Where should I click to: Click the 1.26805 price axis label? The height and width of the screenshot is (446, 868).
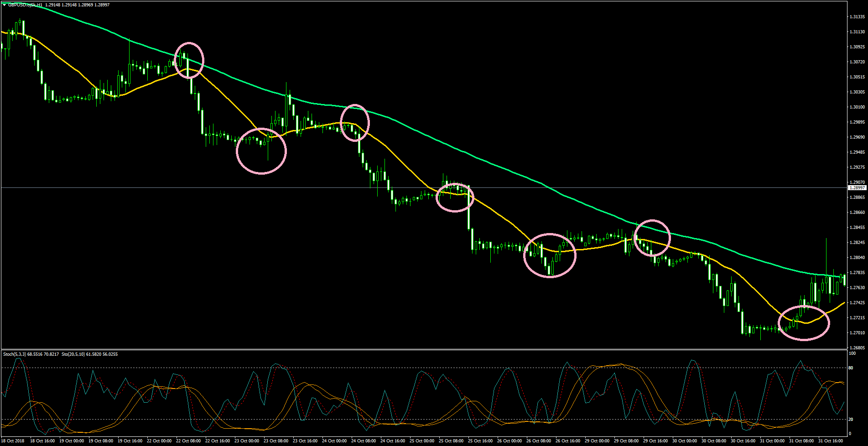[x=857, y=348]
